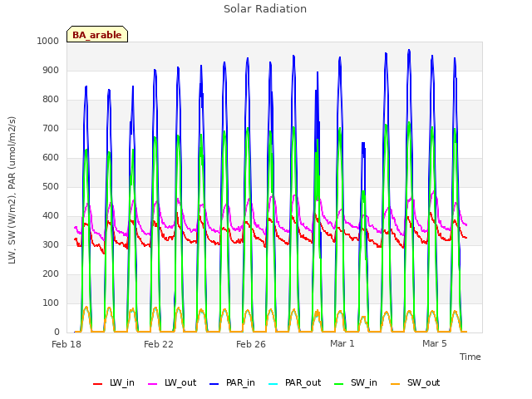The width and height of the screenshot is (532, 399).
Task: Click the LW, SW, PAR y-axis title
Action: [x=12, y=190]
